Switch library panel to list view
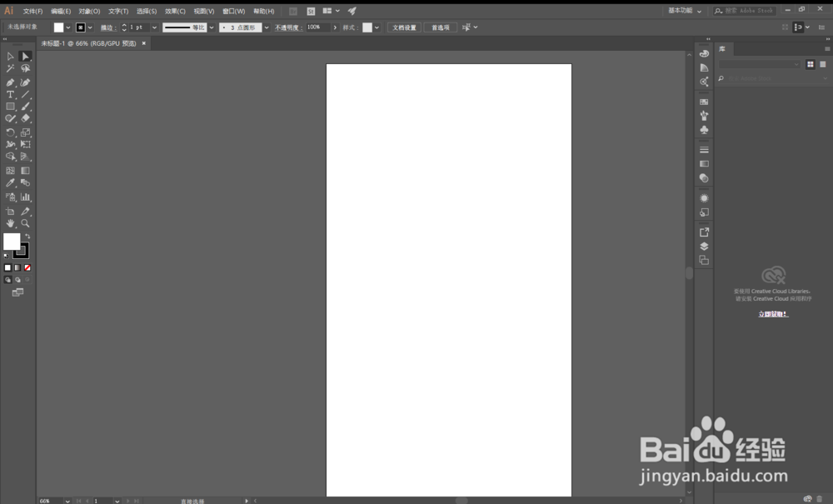Screen dimensions: 833x504 [x=823, y=64]
